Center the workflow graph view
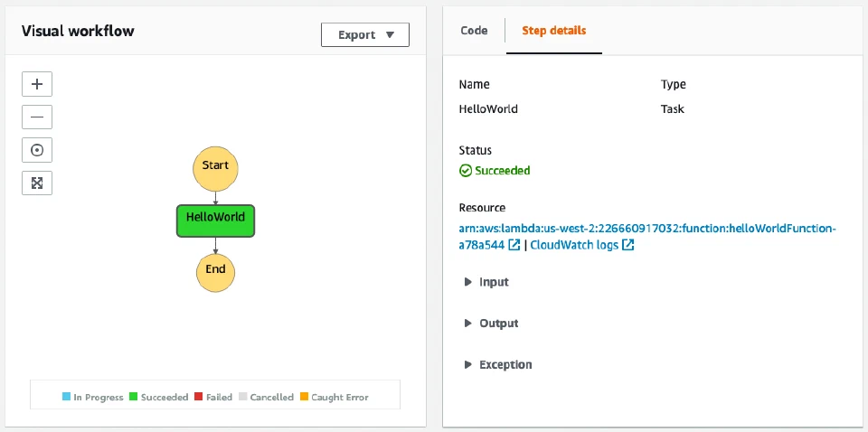This screenshot has height=432, width=868. (x=37, y=150)
